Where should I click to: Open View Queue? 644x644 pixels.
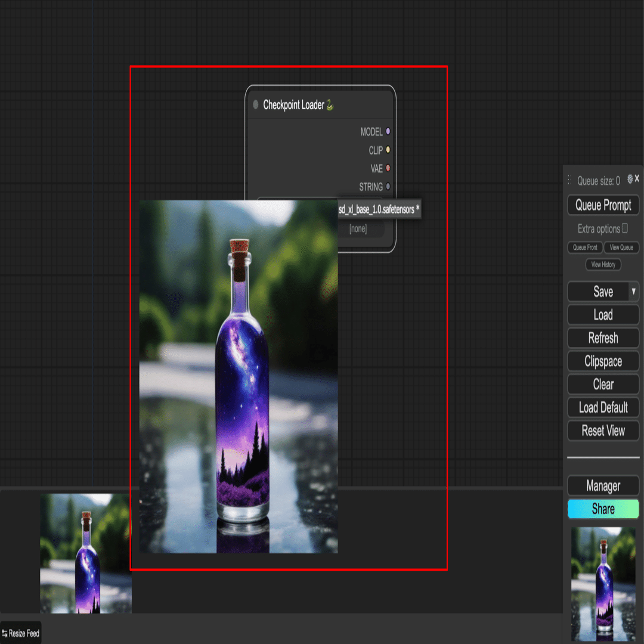(x=621, y=247)
